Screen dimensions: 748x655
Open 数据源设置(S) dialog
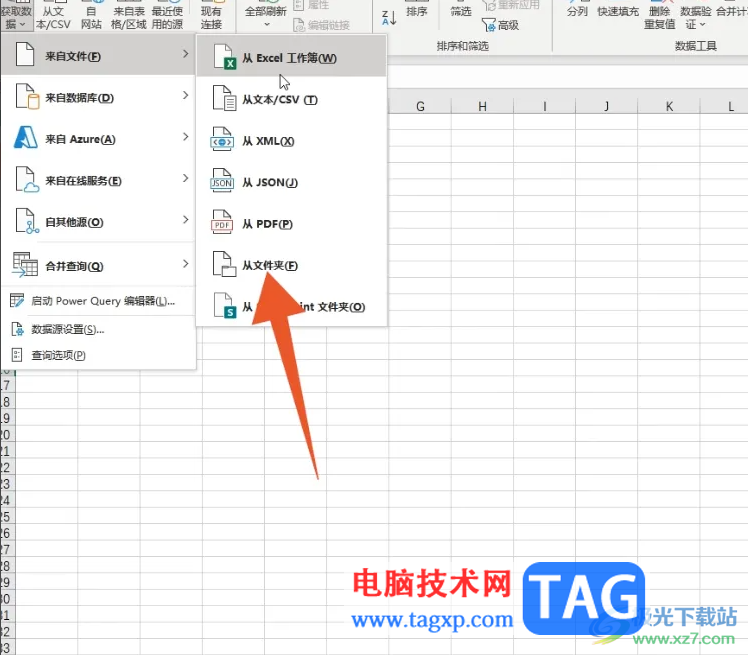click(98, 329)
